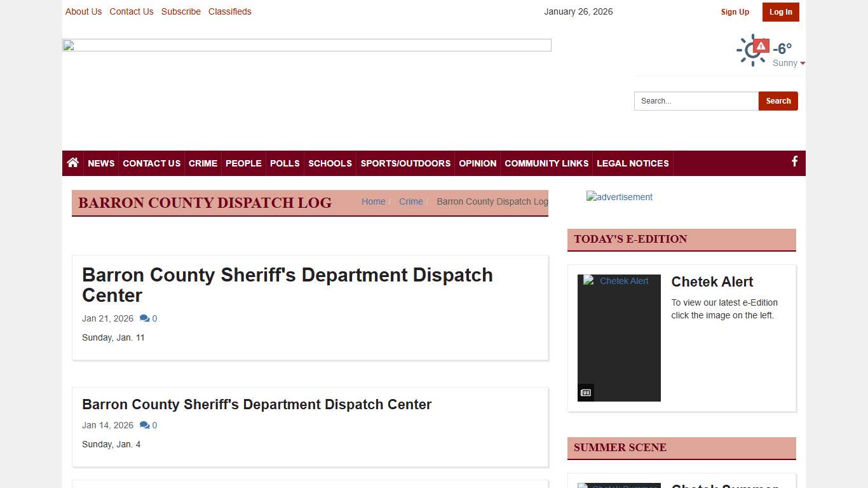
Task: Click inside the search text field
Action: [696, 100]
